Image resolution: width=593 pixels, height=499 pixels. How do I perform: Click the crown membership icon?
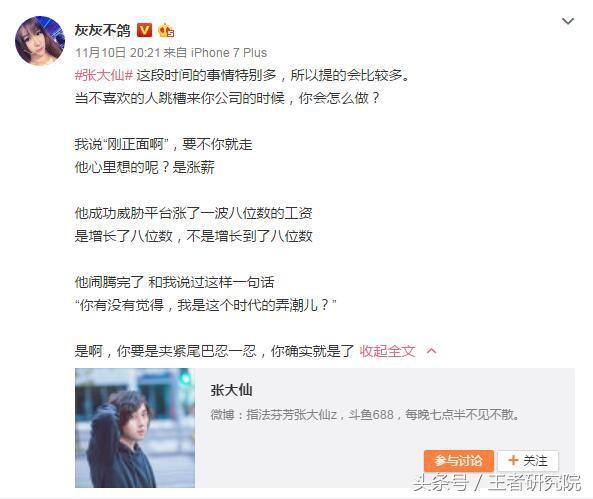click(x=166, y=30)
